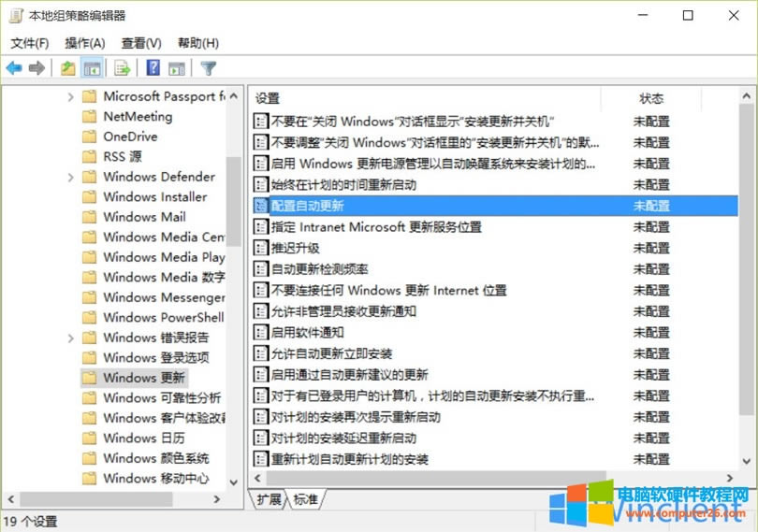758x532 pixels.
Task: Select Windows 可靠性分析 tree item
Action: coord(162,397)
